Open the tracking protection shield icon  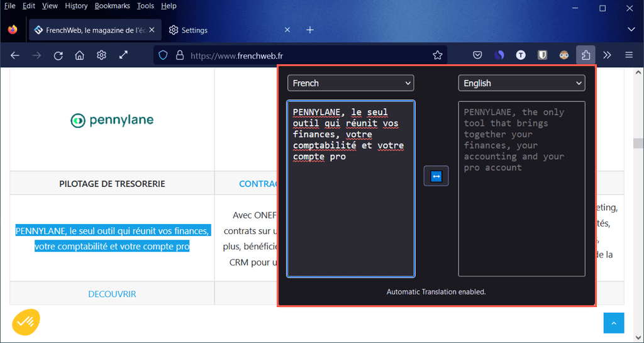(x=164, y=55)
